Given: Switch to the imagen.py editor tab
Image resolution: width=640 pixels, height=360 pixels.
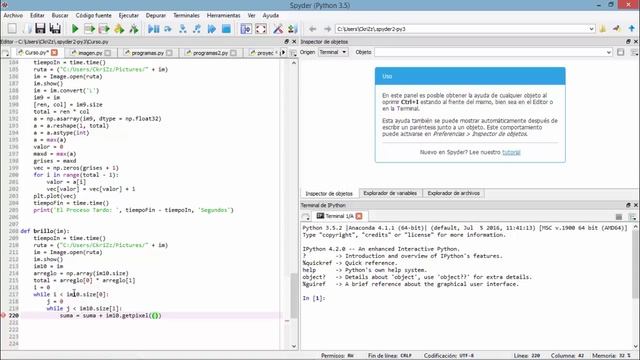Looking at the screenshot, I should pyautogui.click(x=90, y=53).
